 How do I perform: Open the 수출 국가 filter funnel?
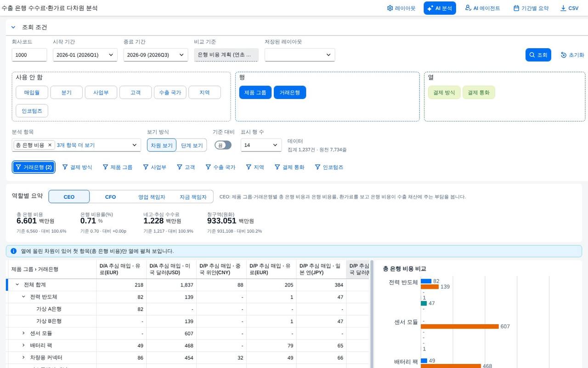click(220, 167)
